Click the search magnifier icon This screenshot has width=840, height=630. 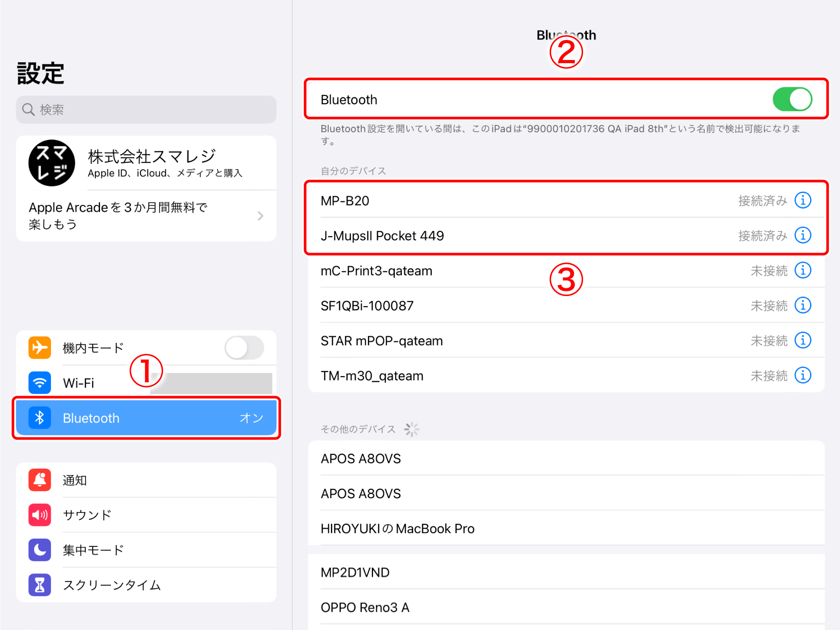click(28, 110)
